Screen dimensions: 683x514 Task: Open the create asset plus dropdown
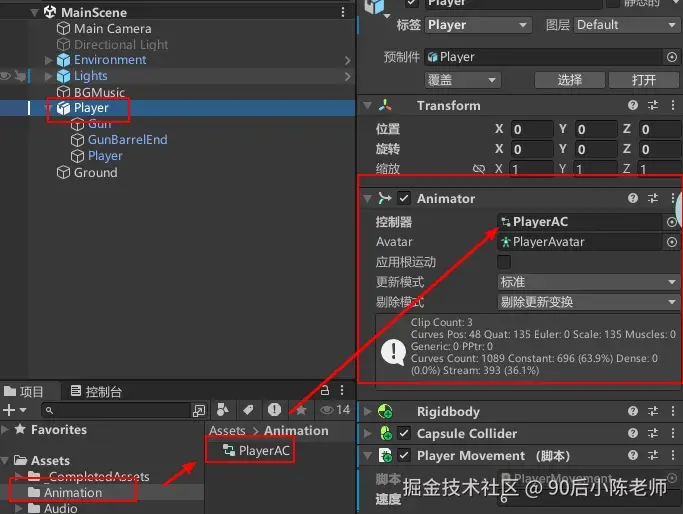(x=14, y=410)
